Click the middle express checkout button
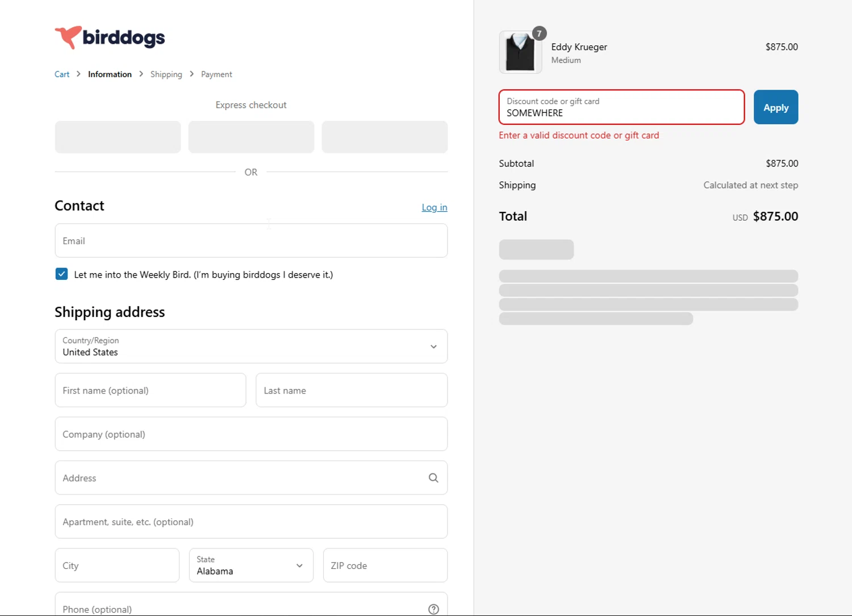The width and height of the screenshot is (852, 616). 251,137
